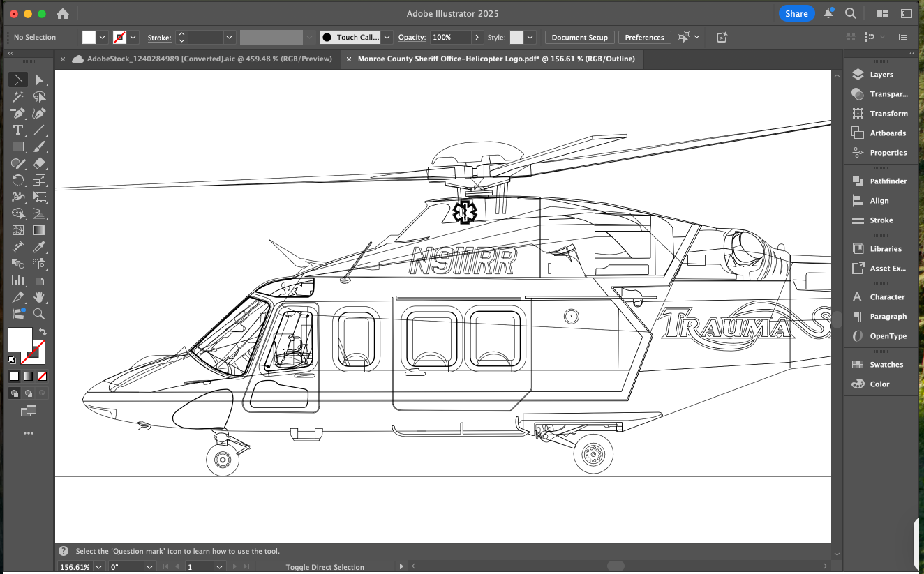
Task: Select the Pen tool
Action: click(x=18, y=114)
